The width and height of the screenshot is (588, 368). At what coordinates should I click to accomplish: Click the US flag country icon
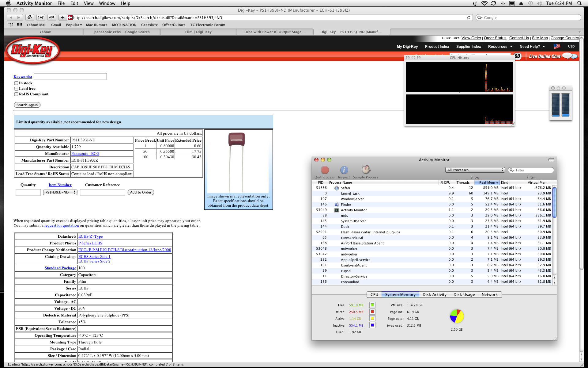(557, 46)
